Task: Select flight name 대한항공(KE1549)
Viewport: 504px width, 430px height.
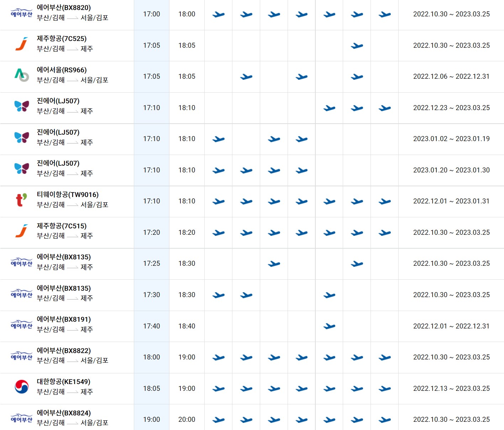Action: 63,382
